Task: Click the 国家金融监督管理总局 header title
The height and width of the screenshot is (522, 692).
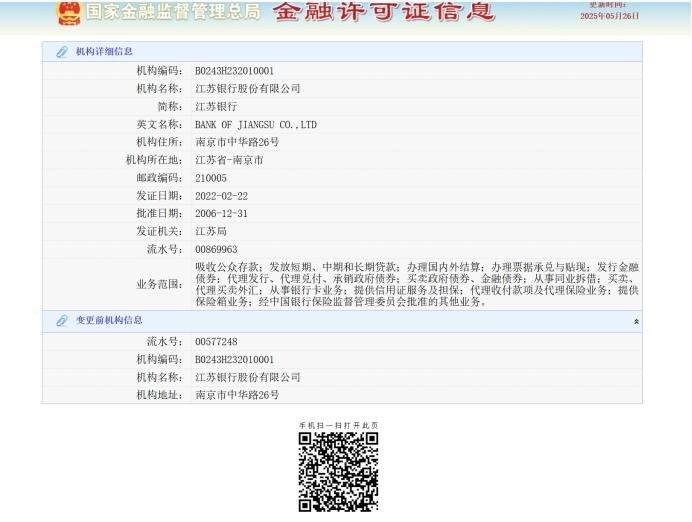Action: (x=173, y=12)
